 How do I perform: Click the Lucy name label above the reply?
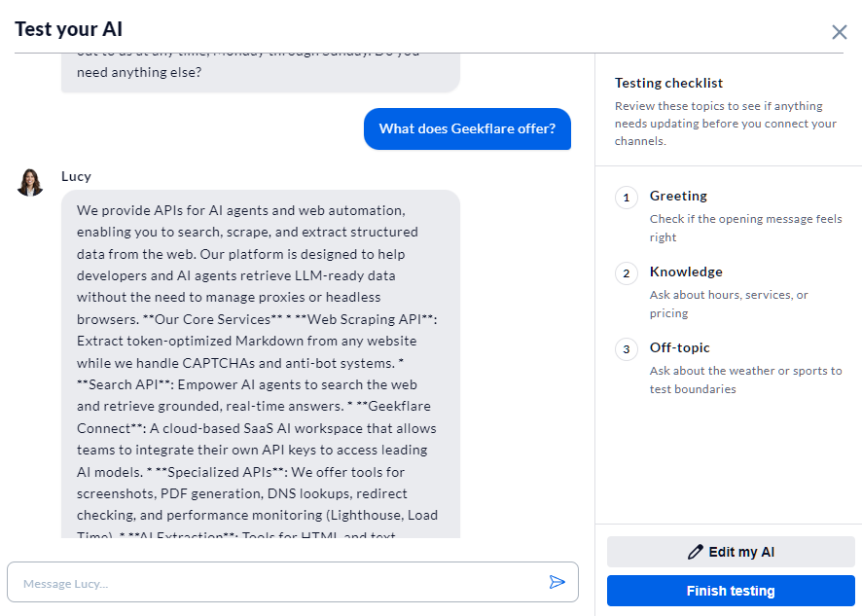[76, 176]
